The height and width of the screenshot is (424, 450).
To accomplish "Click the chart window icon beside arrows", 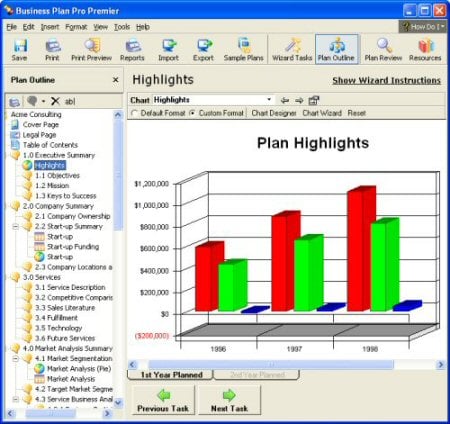I will (314, 100).
